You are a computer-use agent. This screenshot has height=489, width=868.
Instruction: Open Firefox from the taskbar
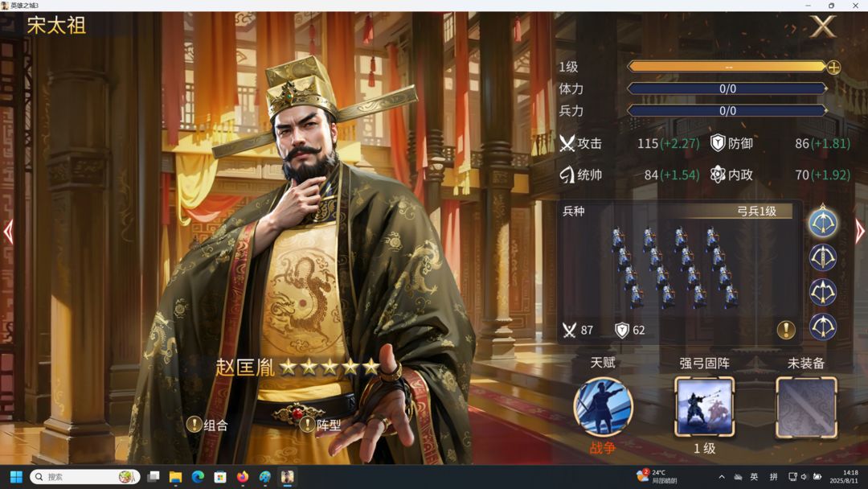coord(242,477)
